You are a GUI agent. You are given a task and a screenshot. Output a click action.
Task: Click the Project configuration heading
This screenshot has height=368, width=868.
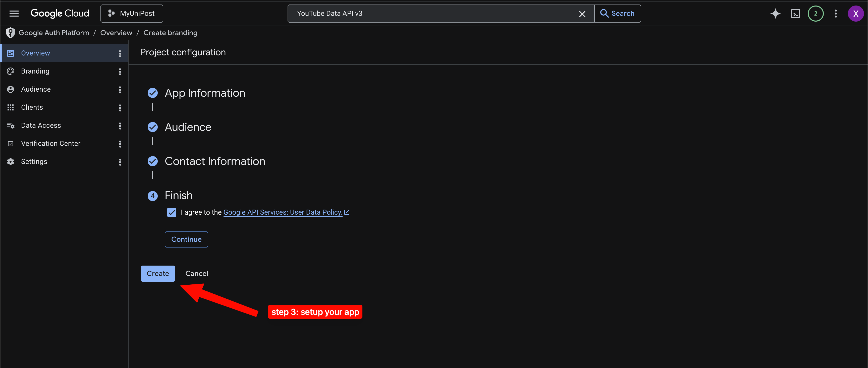tap(183, 52)
